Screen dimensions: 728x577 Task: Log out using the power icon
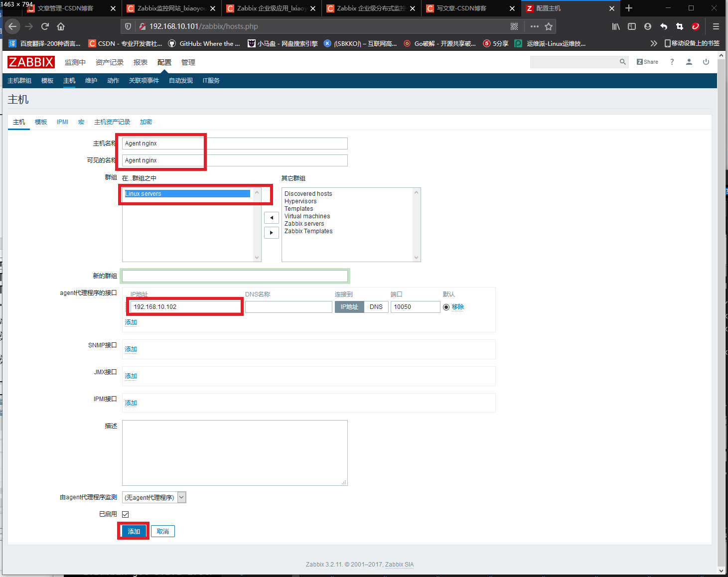tap(706, 62)
